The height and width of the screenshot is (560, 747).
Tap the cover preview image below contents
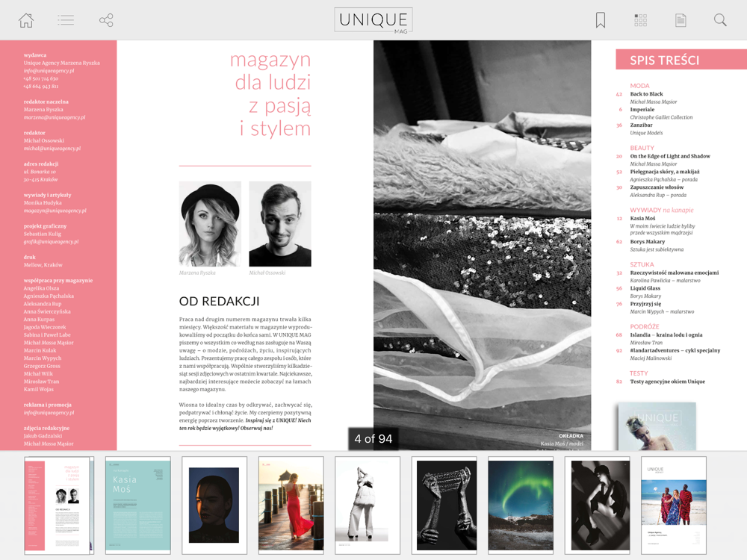tap(657, 426)
